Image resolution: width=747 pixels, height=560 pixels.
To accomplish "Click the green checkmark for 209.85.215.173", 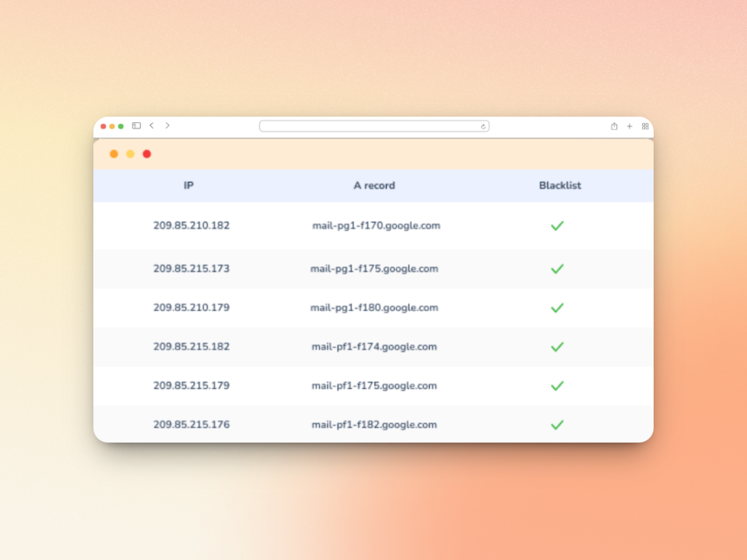I will pyautogui.click(x=557, y=269).
